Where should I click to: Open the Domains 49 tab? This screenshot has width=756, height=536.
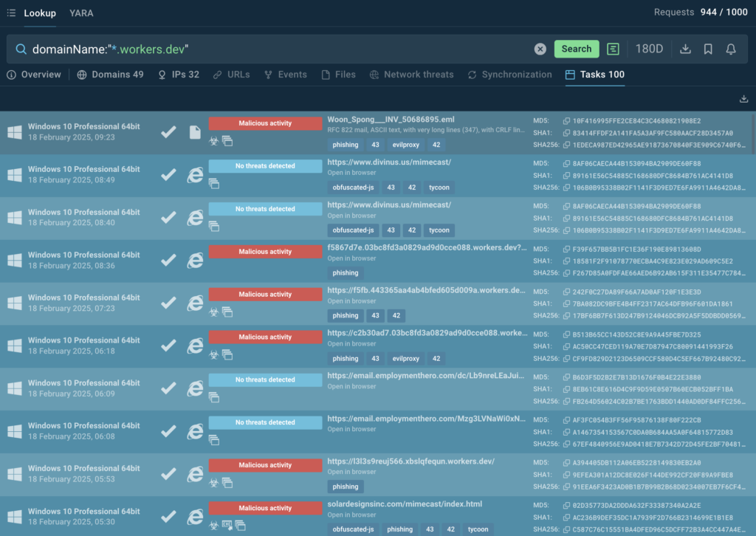pyautogui.click(x=110, y=75)
